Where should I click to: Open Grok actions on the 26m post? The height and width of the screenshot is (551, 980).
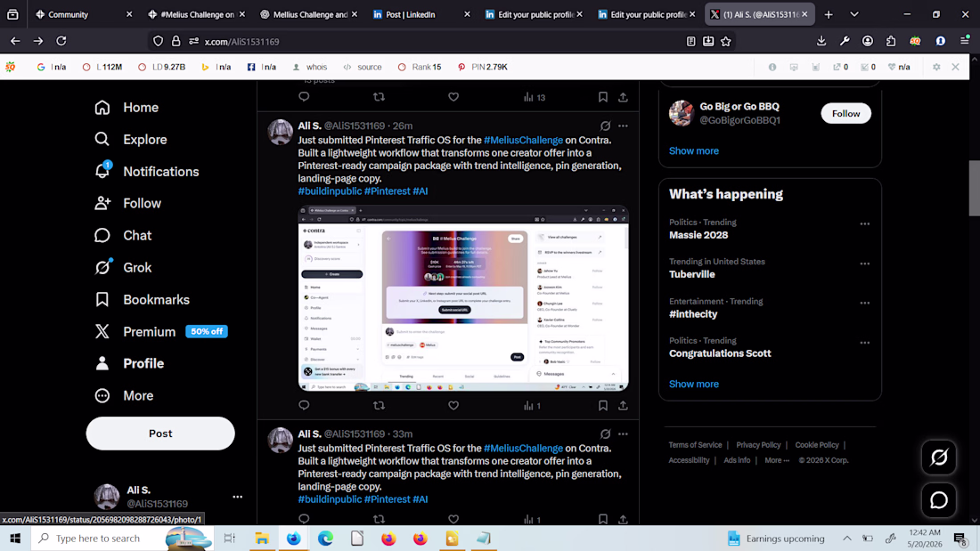click(605, 126)
